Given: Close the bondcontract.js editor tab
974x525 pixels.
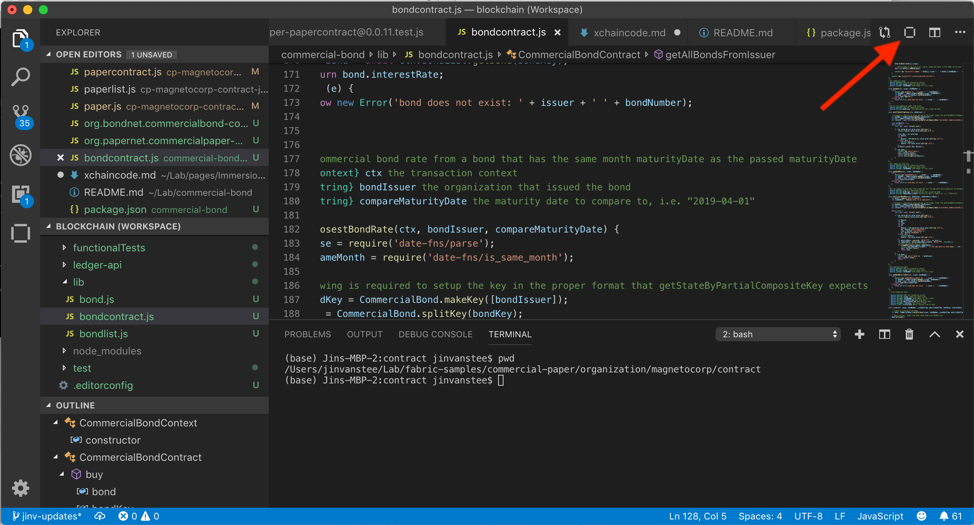Looking at the screenshot, I should [557, 32].
